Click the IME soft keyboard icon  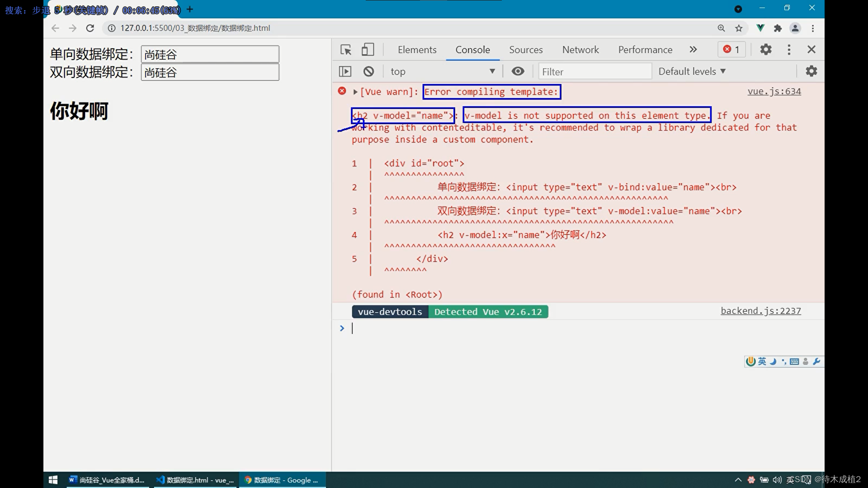794,361
